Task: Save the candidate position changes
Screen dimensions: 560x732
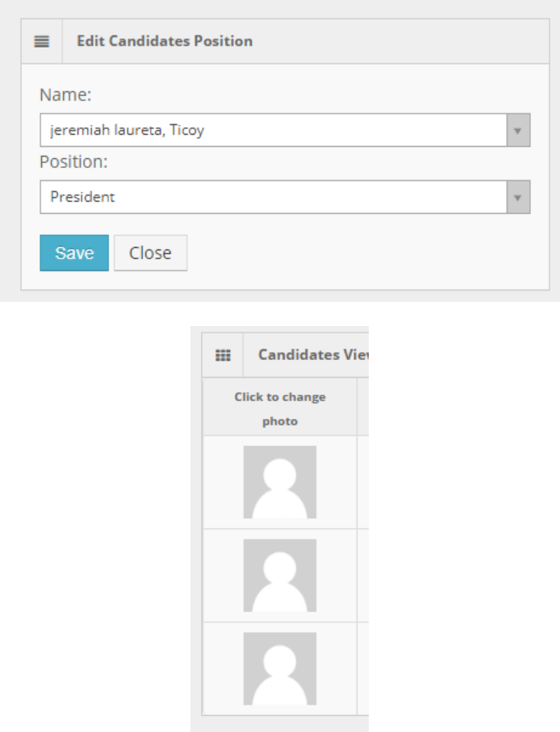Action: (x=73, y=253)
